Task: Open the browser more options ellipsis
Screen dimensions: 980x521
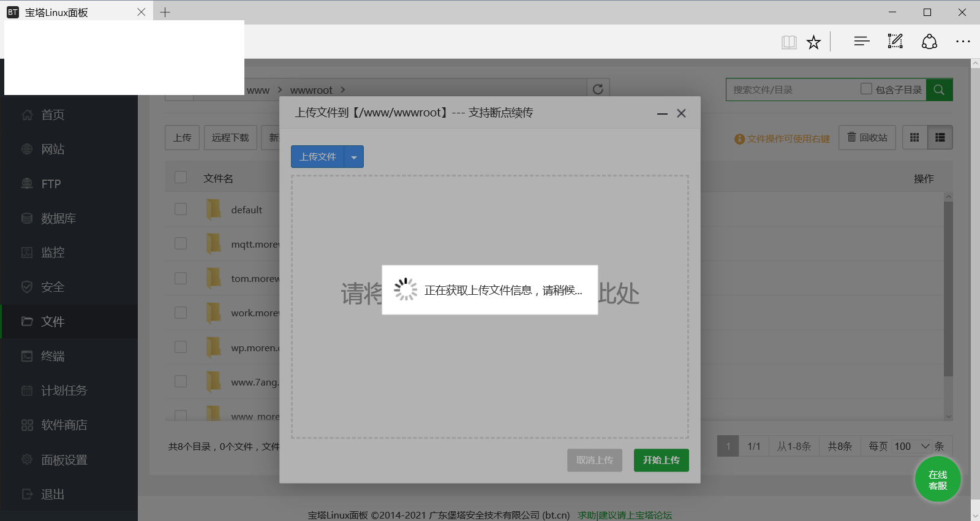Action: (x=963, y=42)
